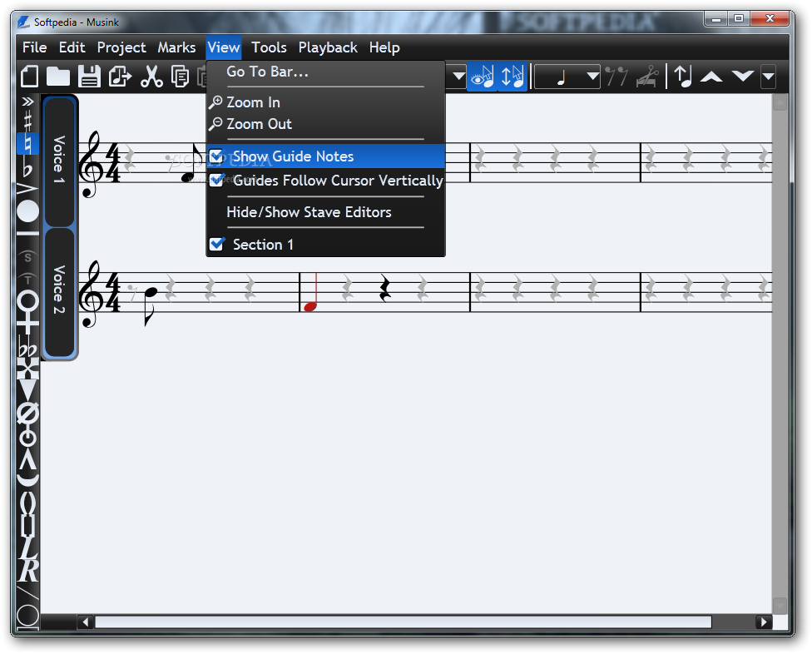Image resolution: width=812 pixels, height=654 pixels.
Task: Choose Zoom In from View menu
Action: (x=326, y=102)
